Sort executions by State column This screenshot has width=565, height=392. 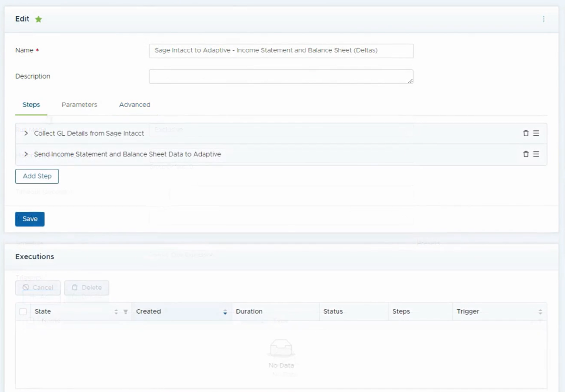(116, 312)
